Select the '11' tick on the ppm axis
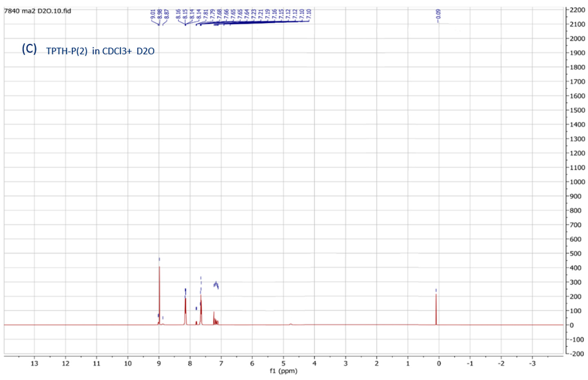 (96, 364)
